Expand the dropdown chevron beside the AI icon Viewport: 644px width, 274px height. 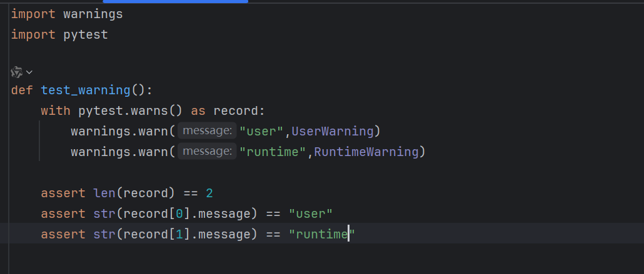click(x=29, y=72)
